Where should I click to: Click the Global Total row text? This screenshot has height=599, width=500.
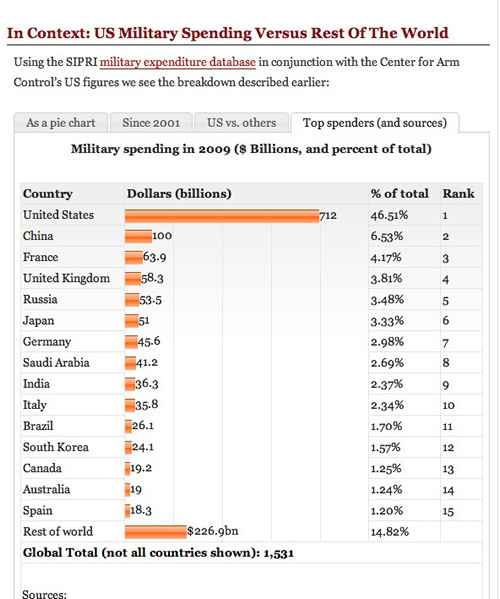pyautogui.click(x=158, y=553)
